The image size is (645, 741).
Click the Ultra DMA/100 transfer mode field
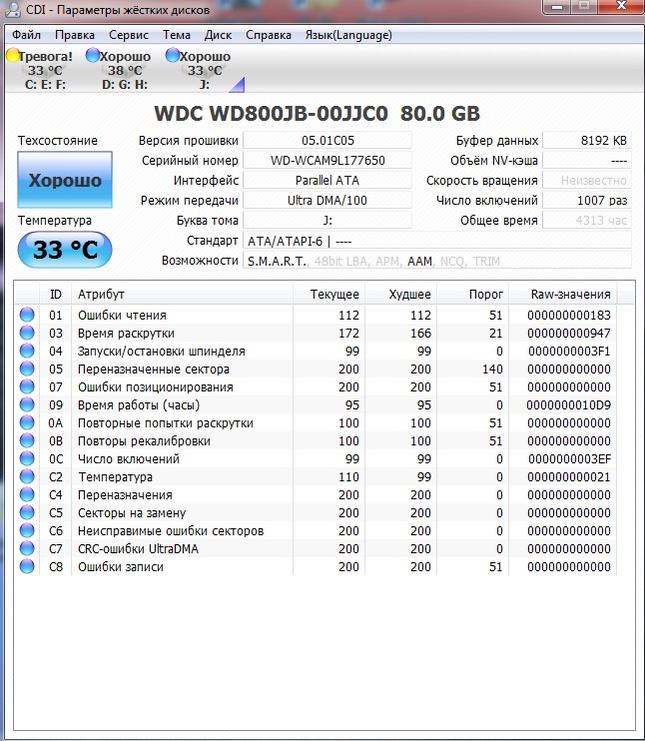point(327,200)
